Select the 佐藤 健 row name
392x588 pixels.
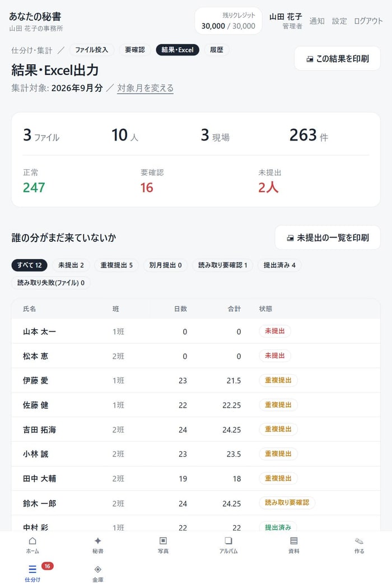click(35, 405)
